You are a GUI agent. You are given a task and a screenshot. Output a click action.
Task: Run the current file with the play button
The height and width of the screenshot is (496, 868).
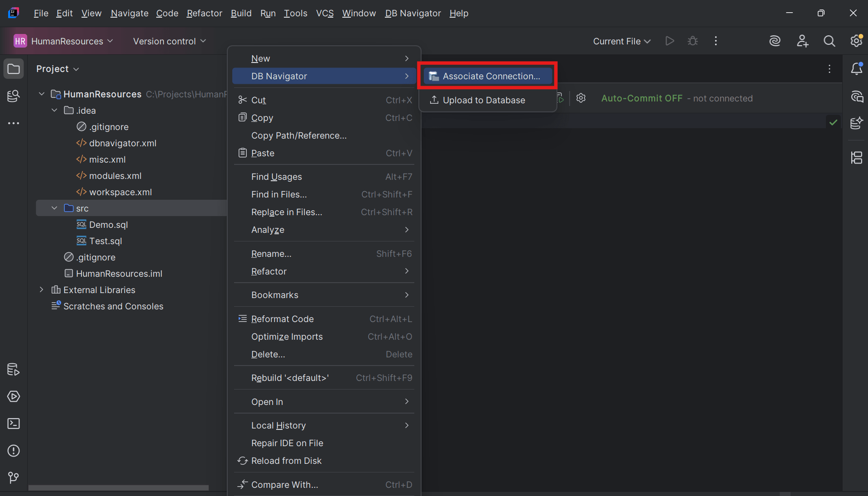[670, 41]
